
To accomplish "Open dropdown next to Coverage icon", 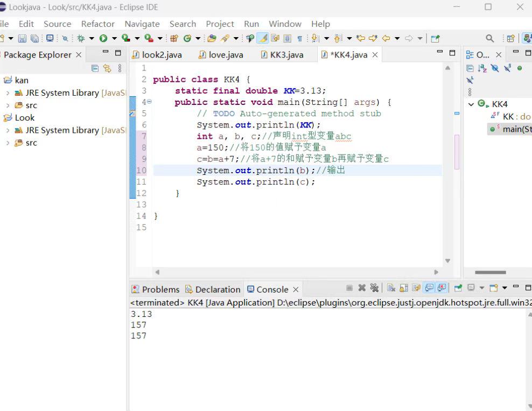I will click(137, 39).
